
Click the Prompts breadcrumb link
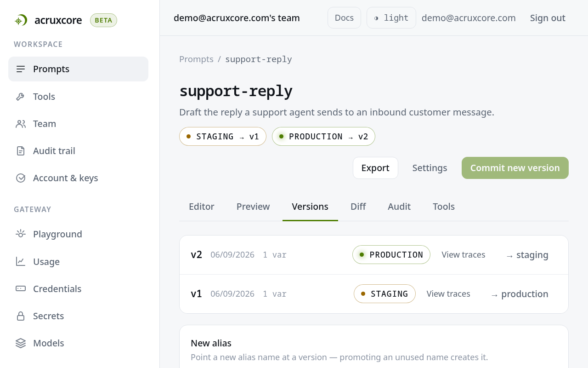click(x=196, y=59)
